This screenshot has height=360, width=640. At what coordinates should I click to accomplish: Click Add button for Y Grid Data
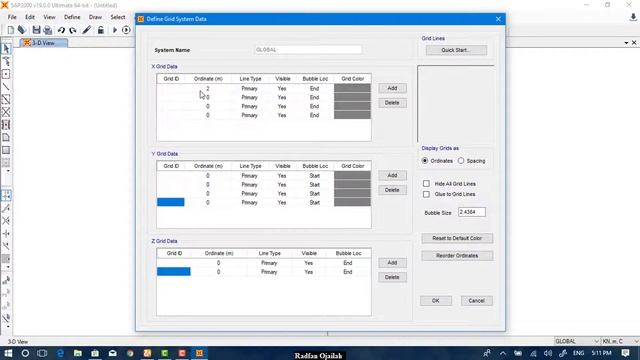pos(392,176)
